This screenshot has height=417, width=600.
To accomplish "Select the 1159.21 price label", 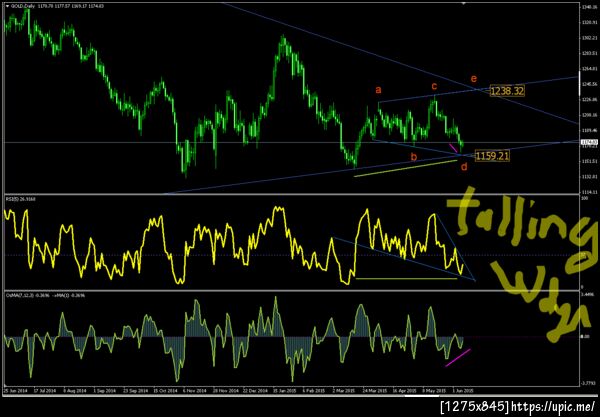I will pyautogui.click(x=492, y=156).
